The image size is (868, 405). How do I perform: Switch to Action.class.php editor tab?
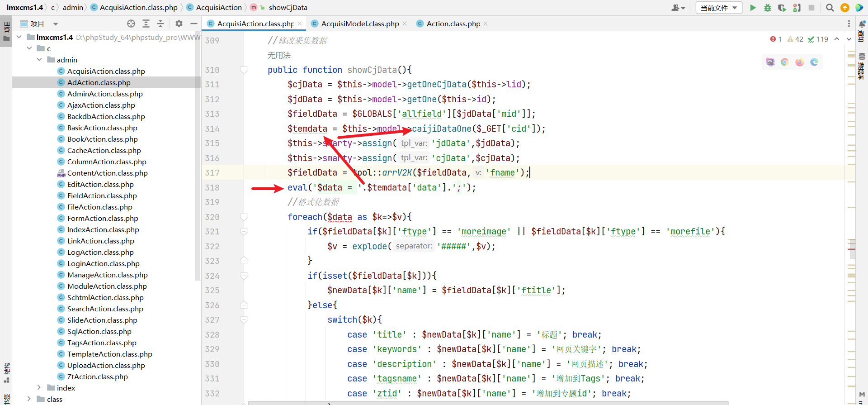pos(452,24)
